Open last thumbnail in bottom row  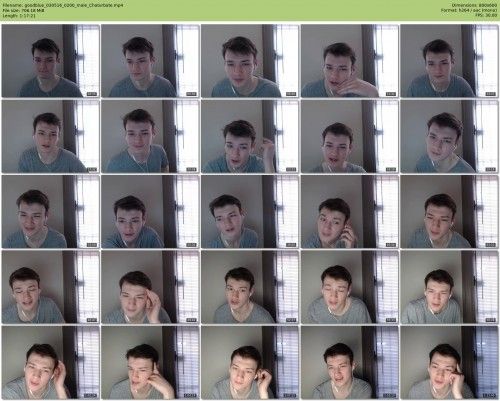[x=449, y=363]
